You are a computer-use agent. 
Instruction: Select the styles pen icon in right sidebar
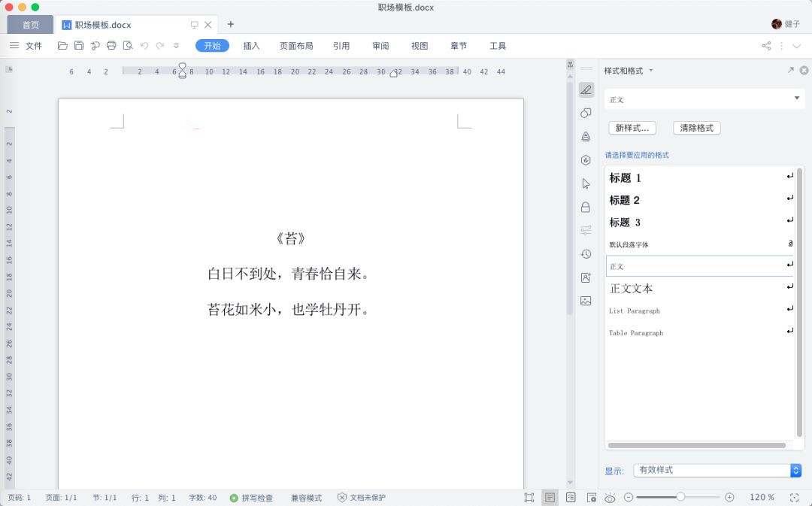(586, 89)
